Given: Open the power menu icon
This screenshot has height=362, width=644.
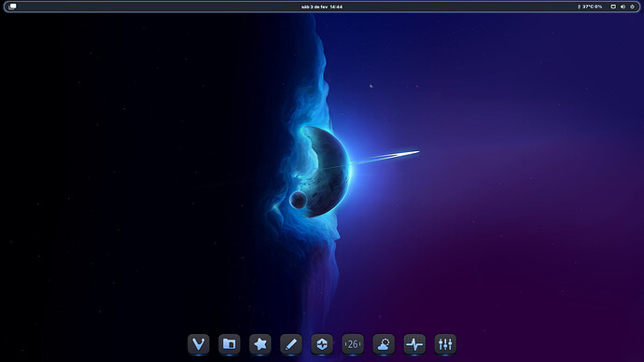Looking at the screenshot, I should click(x=632, y=7).
